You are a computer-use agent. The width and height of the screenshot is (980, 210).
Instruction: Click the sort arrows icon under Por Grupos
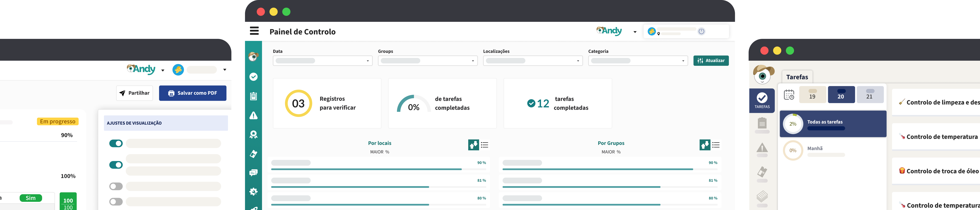[705, 145]
